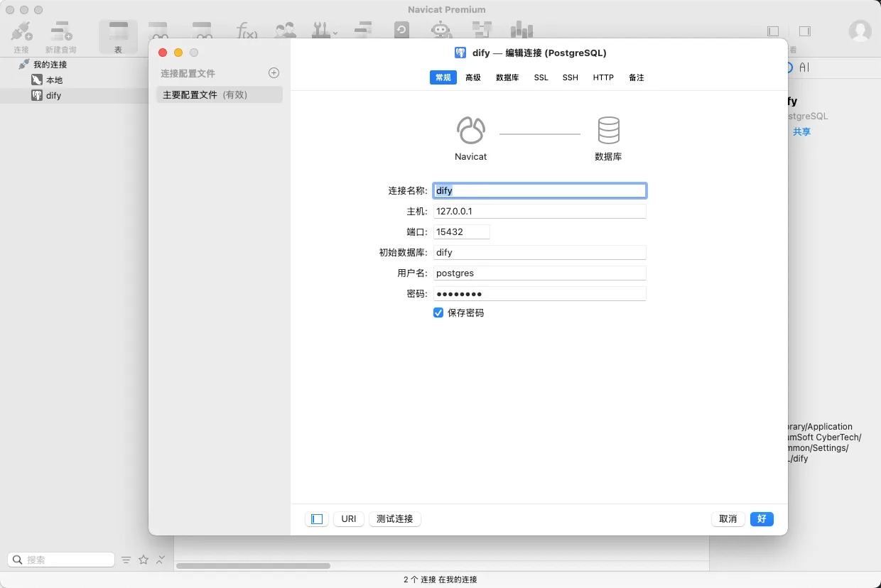Image resolution: width=881 pixels, height=588 pixels.
Task: Add a new connection profile with plus icon
Action: point(274,73)
